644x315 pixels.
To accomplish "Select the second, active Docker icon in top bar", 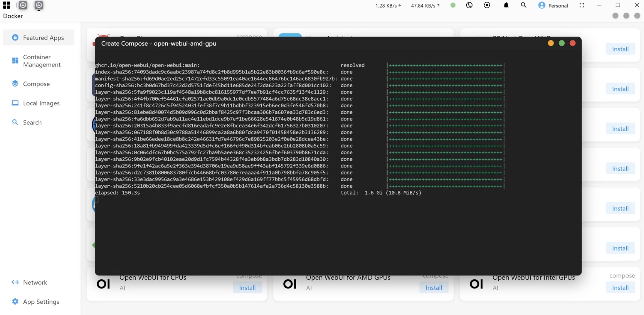I will (x=39, y=5).
